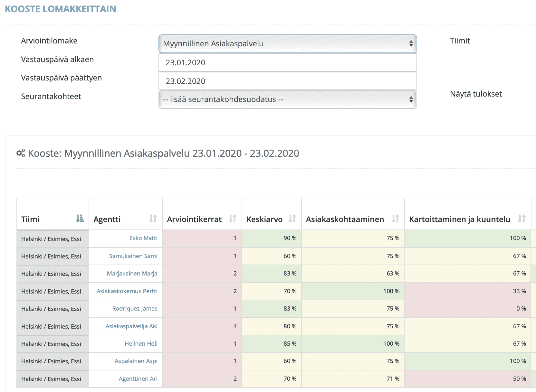Open agent Esko Matti link
The image size is (536, 392).
(x=143, y=238)
